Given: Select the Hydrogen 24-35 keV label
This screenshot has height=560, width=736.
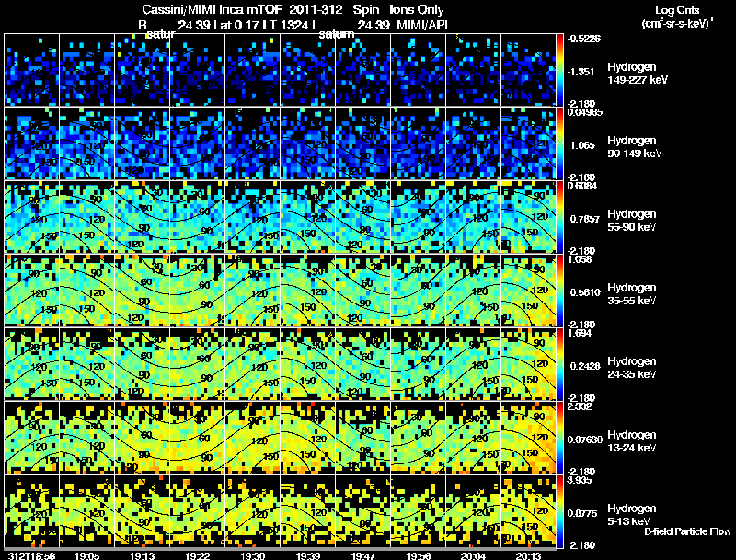Looking at the screenshot, I should [x=632, y=368].
